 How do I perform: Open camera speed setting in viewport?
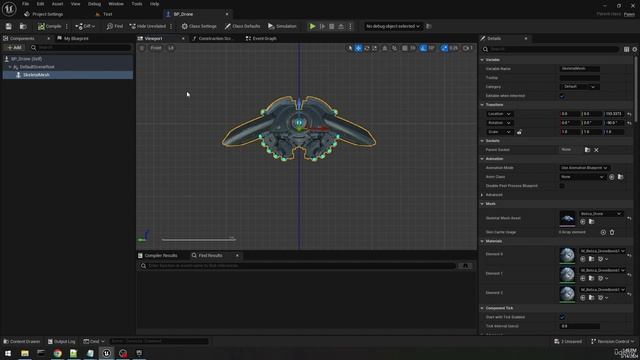468,48
